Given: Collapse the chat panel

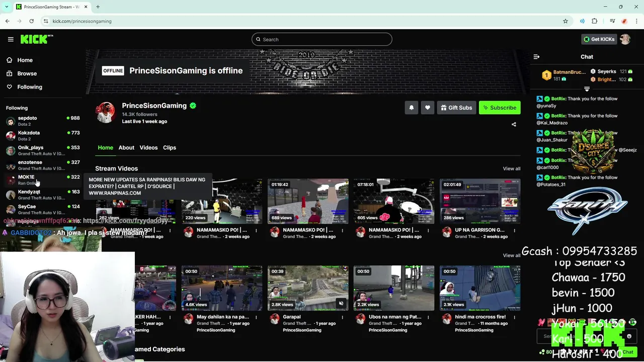Looking at the screenshot, I should pos(536,57).
